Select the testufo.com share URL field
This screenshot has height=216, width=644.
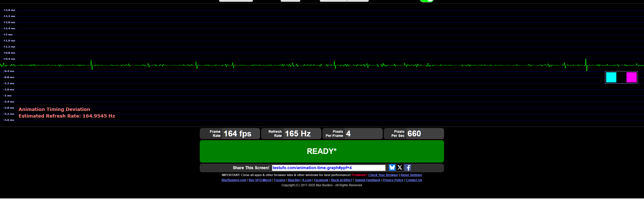pyautogui.click(x=329, y=168)
